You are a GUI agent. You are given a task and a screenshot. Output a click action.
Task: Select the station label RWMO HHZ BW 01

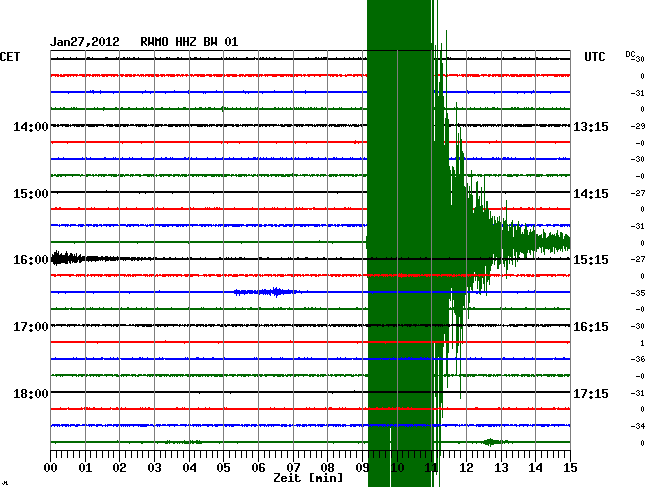tap(189, 42)
